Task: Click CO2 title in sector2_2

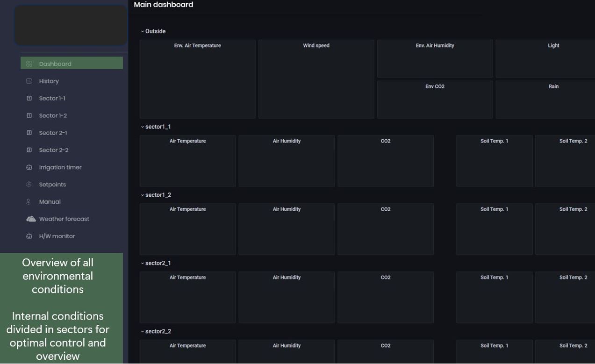Action: 386,346
